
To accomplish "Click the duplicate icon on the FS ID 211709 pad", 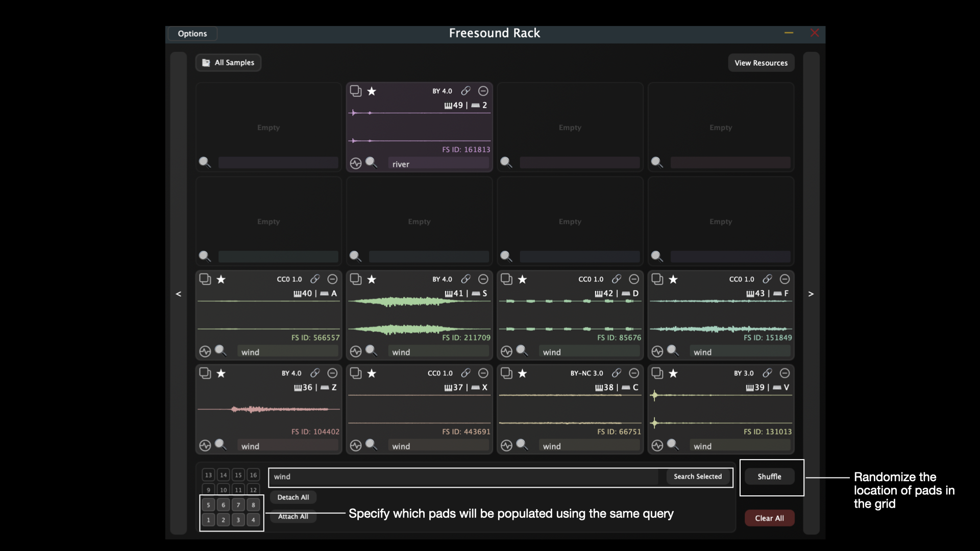I will coord(356,279).
